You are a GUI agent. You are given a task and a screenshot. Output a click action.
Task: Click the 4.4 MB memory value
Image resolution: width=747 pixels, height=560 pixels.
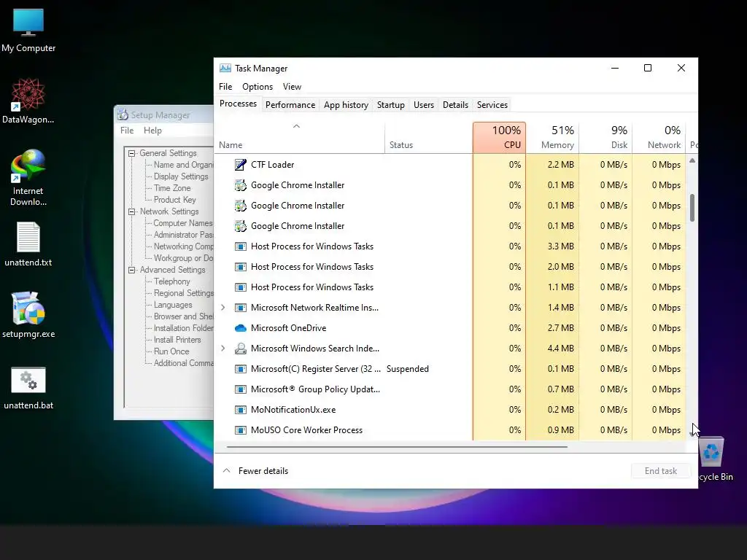point(560,349)
